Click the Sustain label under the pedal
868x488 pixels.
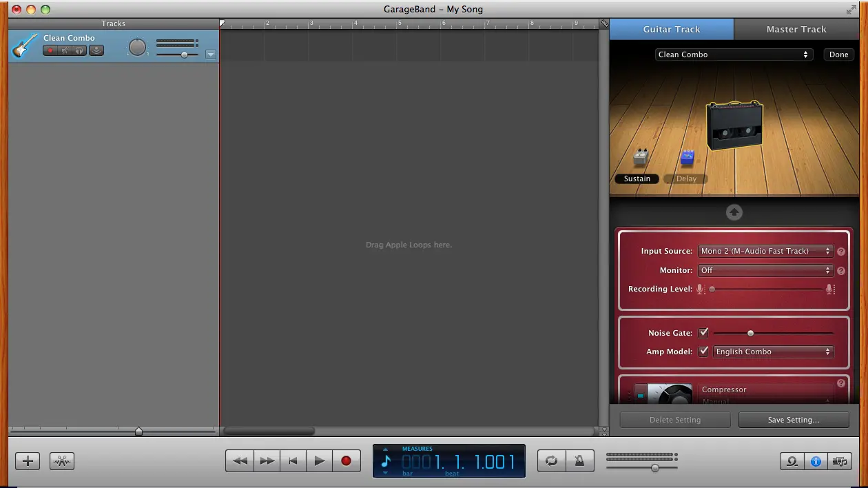(x=637, y=179)
